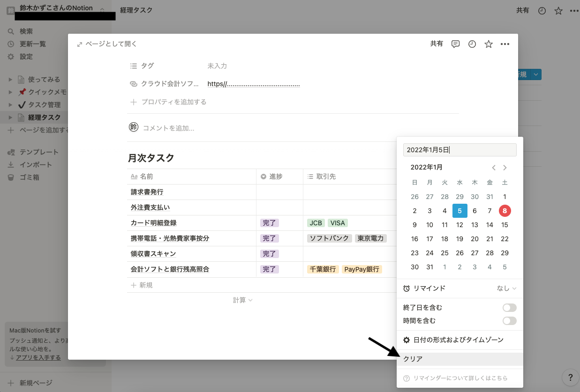Expand the 計算 dropdown below table
580x392 pixels.
pyautogui.click(x=243, y=300)
